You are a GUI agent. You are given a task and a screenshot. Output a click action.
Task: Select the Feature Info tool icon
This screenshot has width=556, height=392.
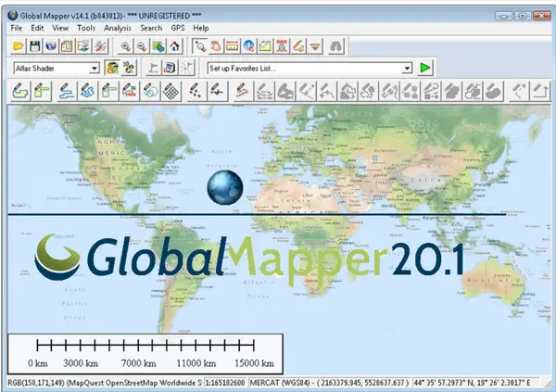click(249, 46)
